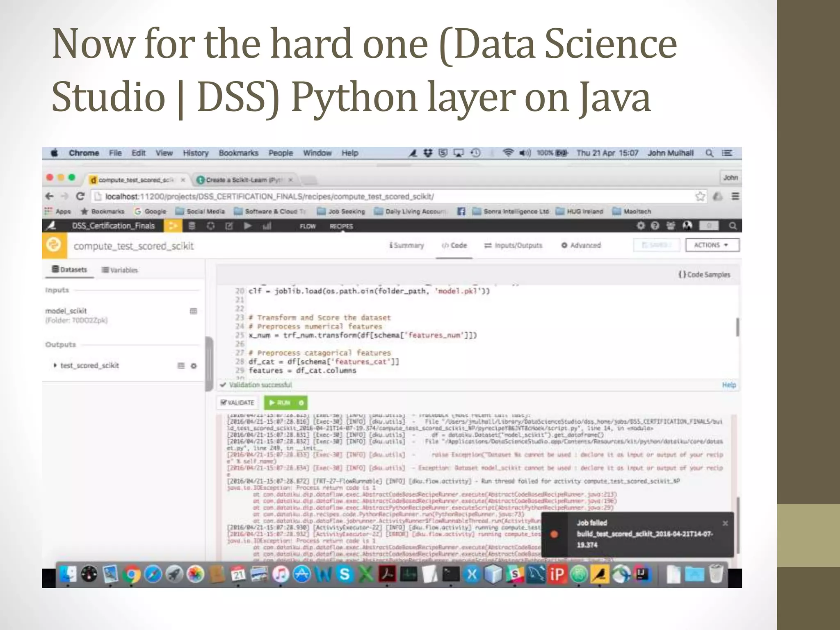
Task: Click the DSS search magnifier icon
Action: (x=733, y=226)
